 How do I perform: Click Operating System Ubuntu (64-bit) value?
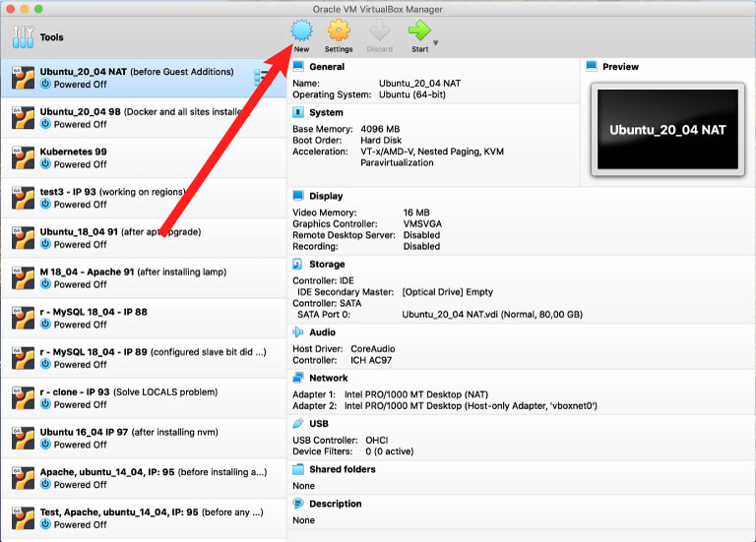[412, 94]
